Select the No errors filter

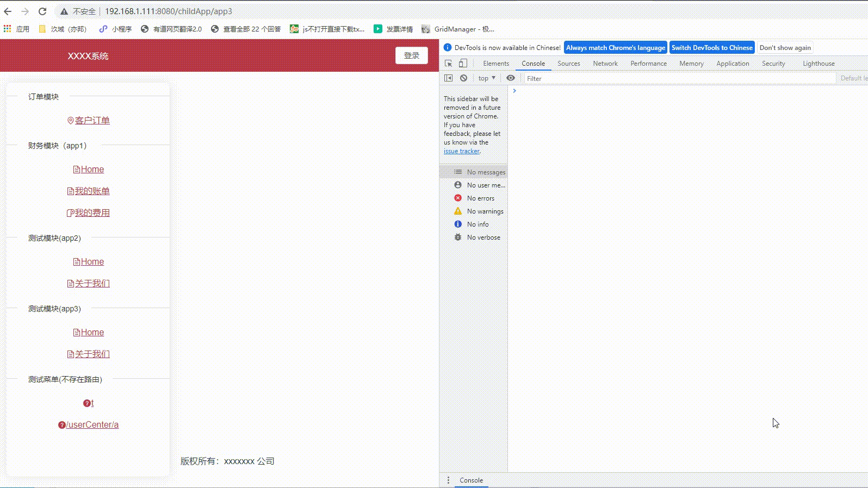(x=474, y=198)
